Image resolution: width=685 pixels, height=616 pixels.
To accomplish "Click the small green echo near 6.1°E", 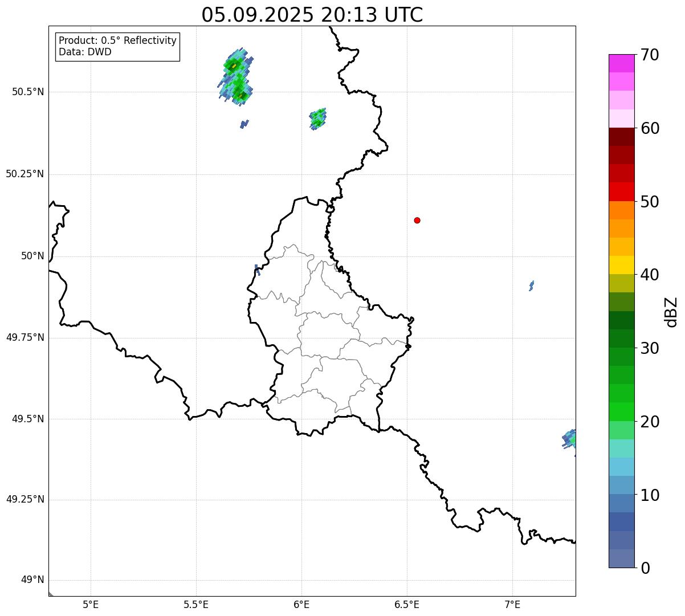I will [318, 119].
